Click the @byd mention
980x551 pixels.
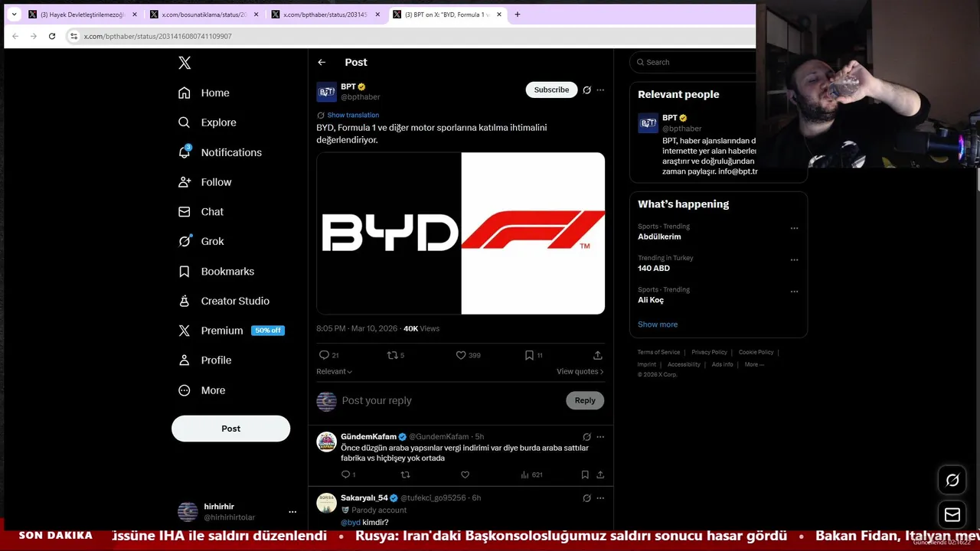[351, 522]
